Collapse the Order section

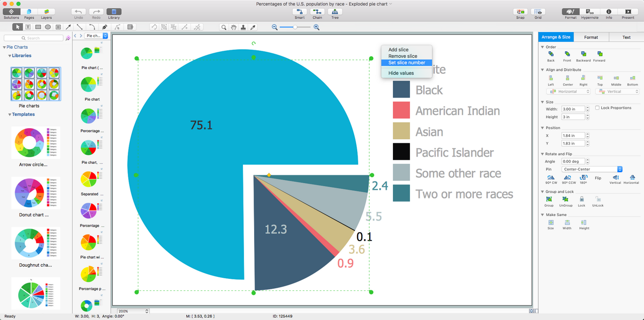point(542,47)
